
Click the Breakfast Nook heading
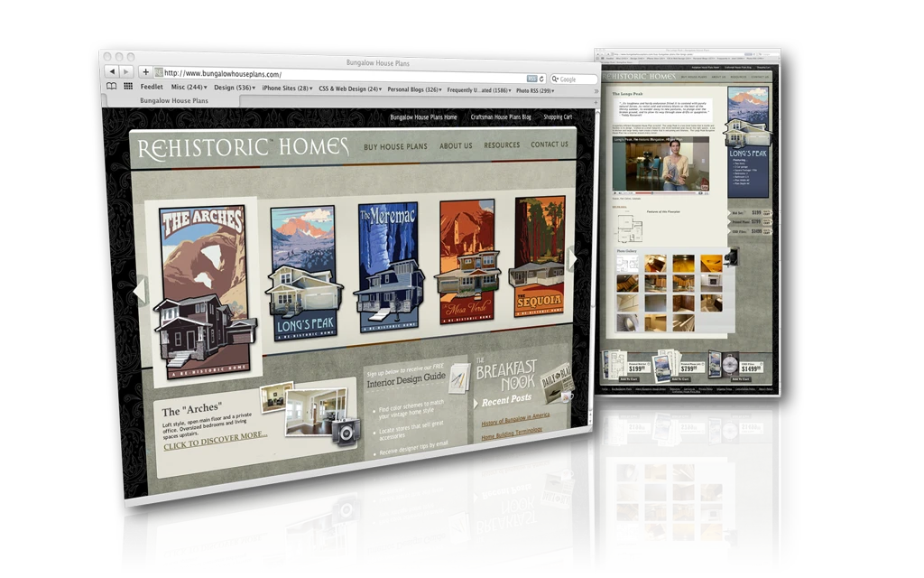[505, 375]
